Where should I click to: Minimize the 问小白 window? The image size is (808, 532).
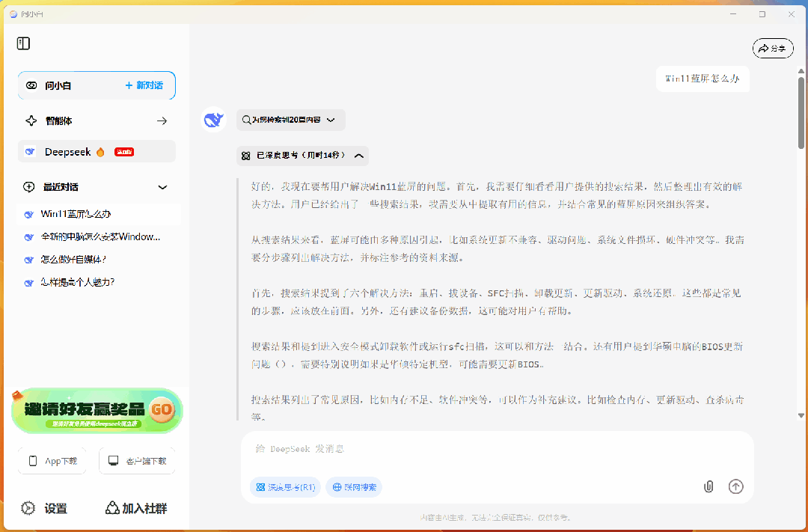734,14
